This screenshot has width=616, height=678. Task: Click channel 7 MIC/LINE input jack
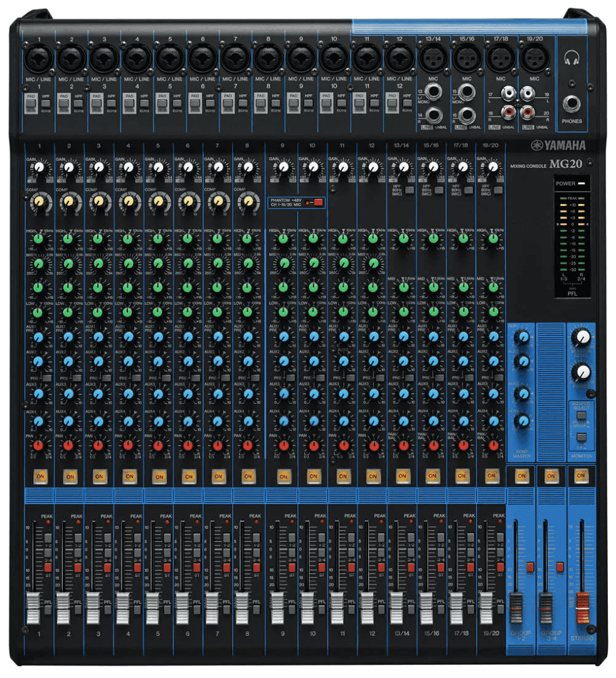[x=235, y=60]
